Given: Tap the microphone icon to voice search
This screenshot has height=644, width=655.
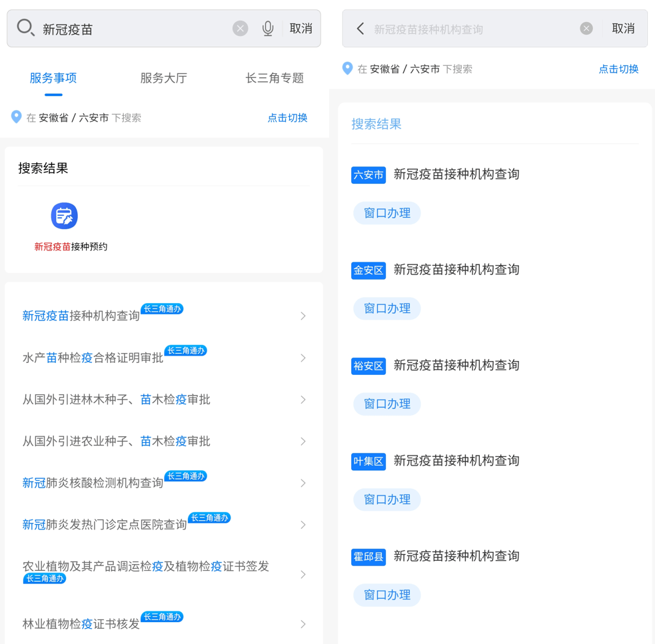Looking at the screenshot, I should click(268, 28).
